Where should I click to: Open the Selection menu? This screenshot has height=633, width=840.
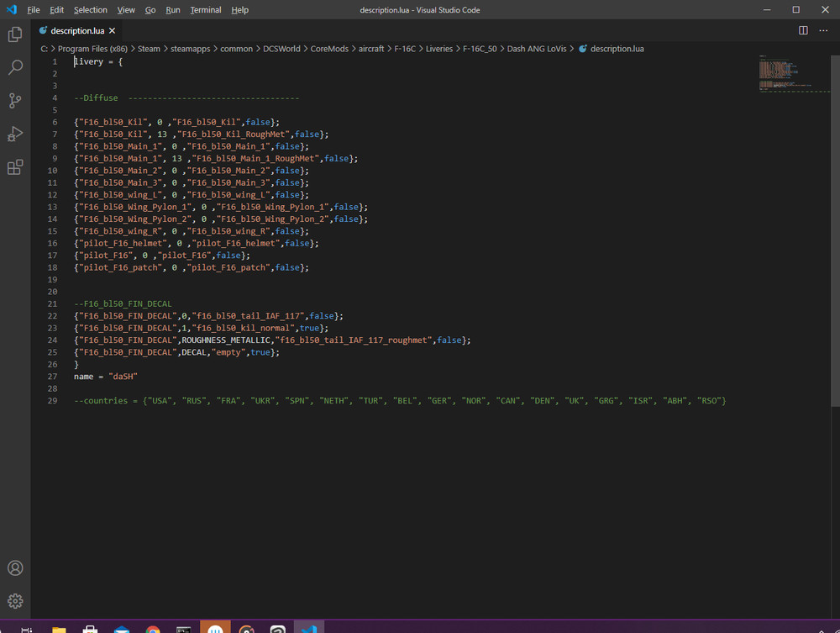(90, 10)
